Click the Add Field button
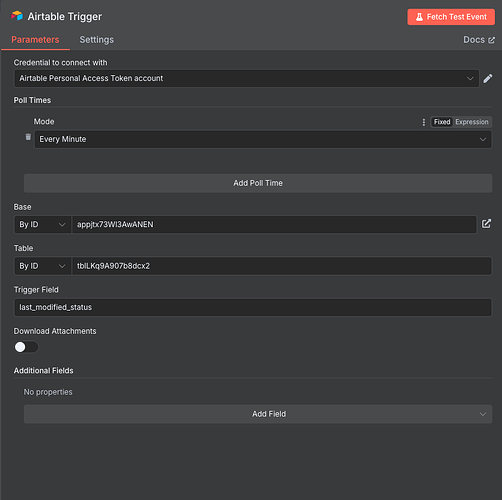This screenshot has width=502, height=500. 258,414
